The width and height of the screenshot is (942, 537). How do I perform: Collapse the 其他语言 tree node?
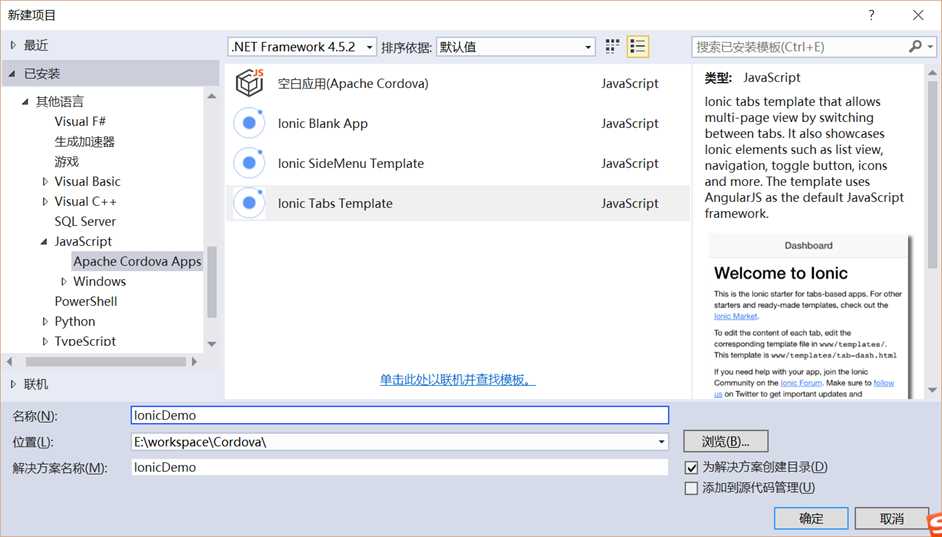click(25, 102)
